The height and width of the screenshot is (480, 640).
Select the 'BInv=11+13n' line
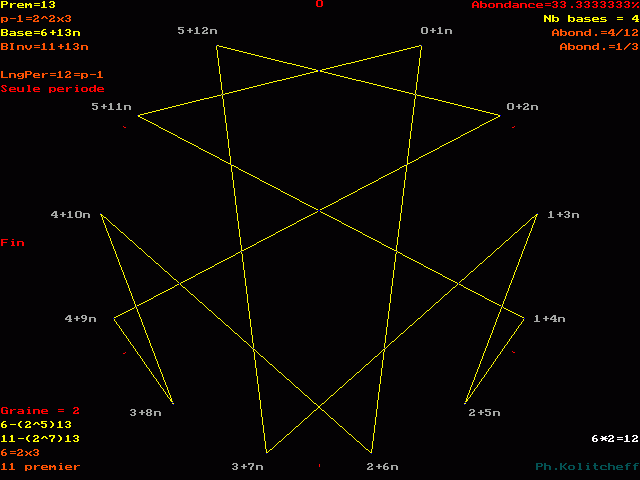tap(44, 47)
